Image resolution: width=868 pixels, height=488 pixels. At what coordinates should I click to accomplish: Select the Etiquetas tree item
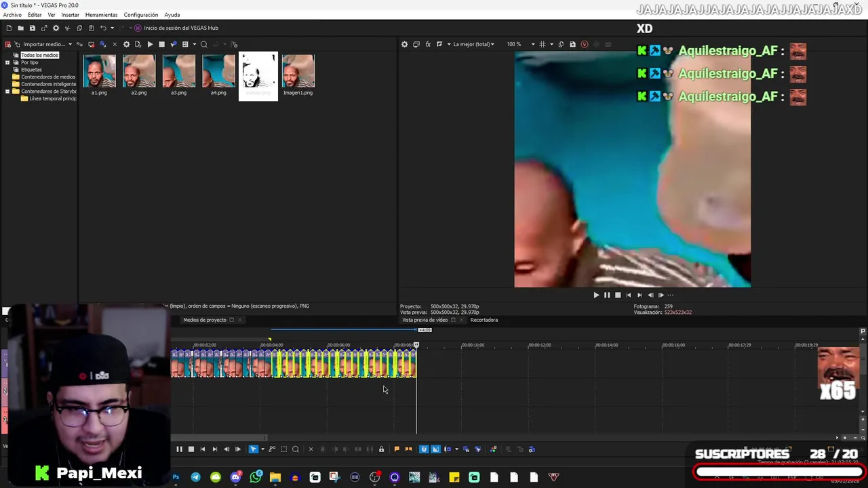[31, 70]
